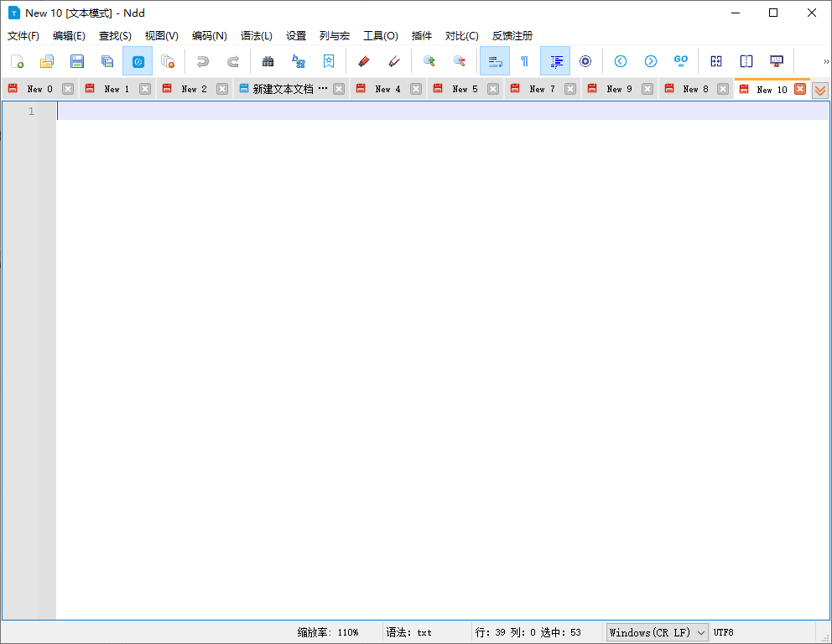Screen dimensions: 832x644
Task: Zoom out with the magnifier minus icon
Action: pyautogui.click(x=459, y=61)
